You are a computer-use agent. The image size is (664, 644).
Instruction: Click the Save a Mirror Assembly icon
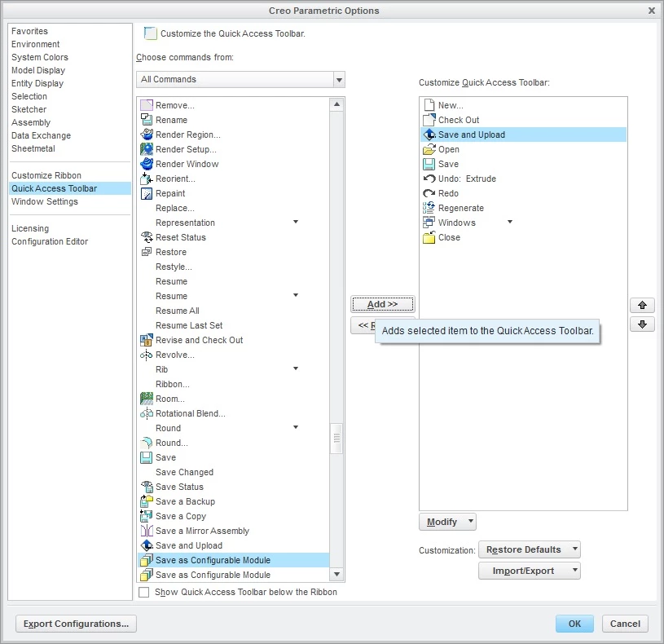pyautogui.click(x=146, y=531)
